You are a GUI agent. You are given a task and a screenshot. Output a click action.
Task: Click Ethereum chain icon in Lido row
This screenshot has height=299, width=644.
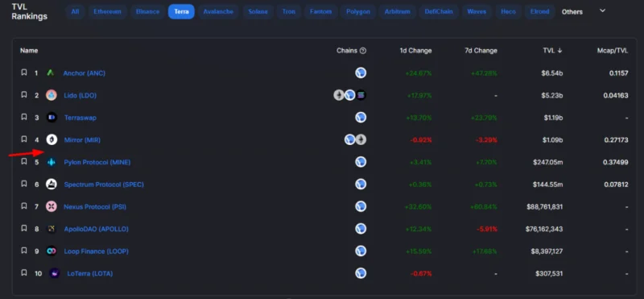click(339, 95)
